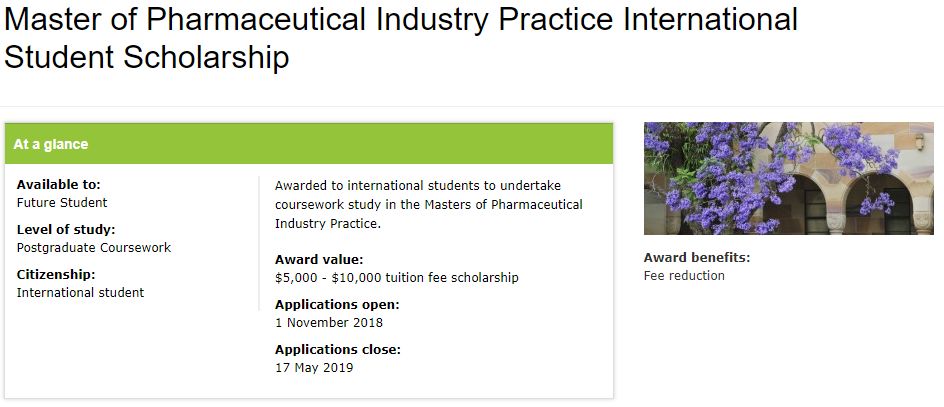Select the "17 May 2019" date
This screenshot has width=944, height=407.
coord(314,368)
